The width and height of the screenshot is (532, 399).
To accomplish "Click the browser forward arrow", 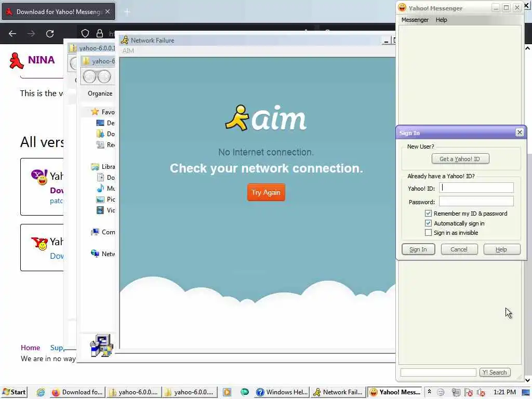I will (31, 34).
